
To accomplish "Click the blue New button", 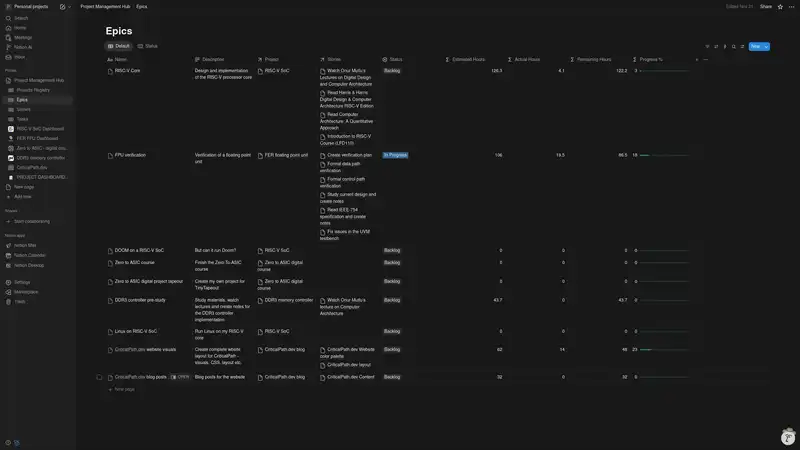I will (755, 46).
